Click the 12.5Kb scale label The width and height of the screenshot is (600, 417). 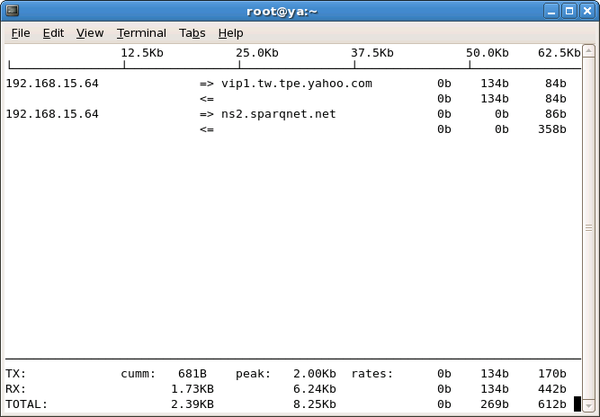tap(142, 53)
